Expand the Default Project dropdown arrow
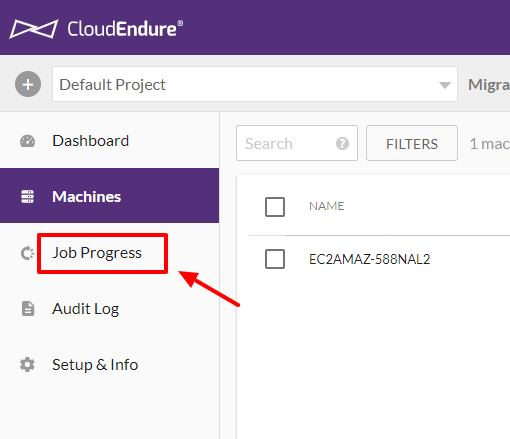Image resolution: width=510 pixels, height=439 pixels. (x=445, y=85)
